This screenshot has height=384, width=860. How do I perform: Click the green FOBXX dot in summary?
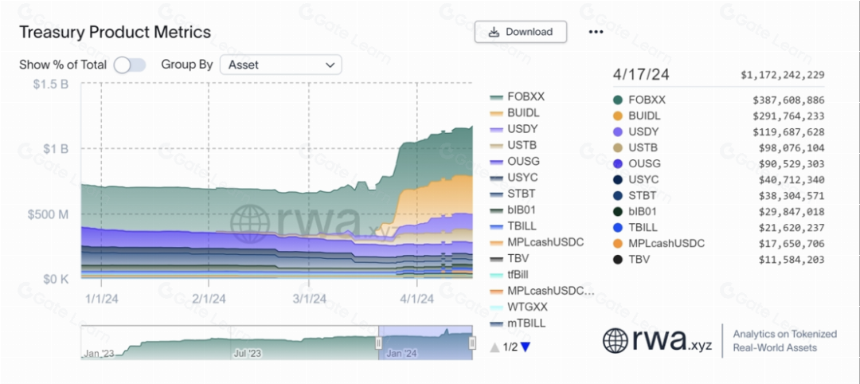[x=618, y=100]
